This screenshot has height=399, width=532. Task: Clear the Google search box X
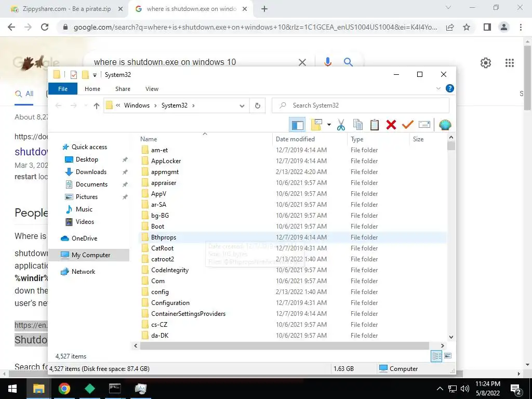pos(302,62)
